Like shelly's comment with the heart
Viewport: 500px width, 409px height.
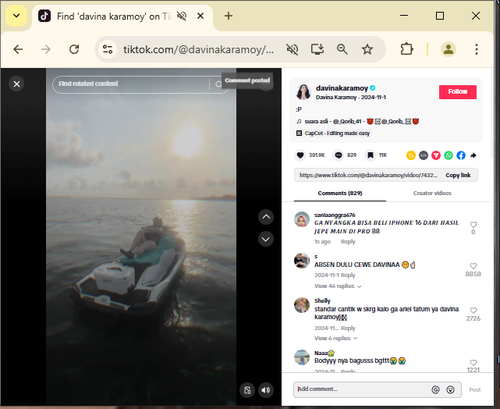[473, 310]
